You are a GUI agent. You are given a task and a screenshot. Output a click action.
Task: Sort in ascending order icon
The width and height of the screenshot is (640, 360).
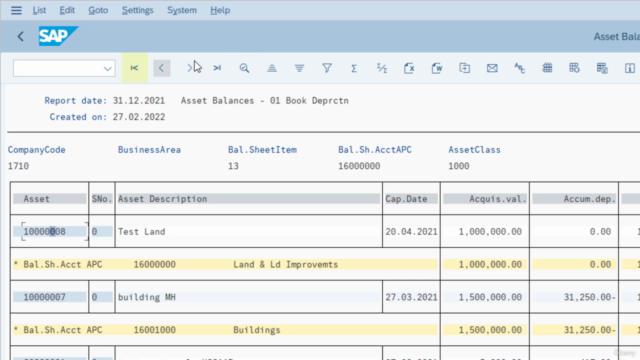click(x=272, y=68)
